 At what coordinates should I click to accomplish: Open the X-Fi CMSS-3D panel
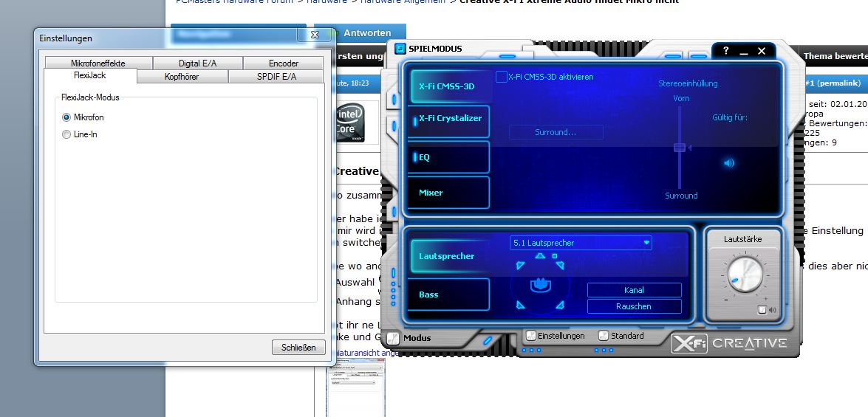click(450, 86)
